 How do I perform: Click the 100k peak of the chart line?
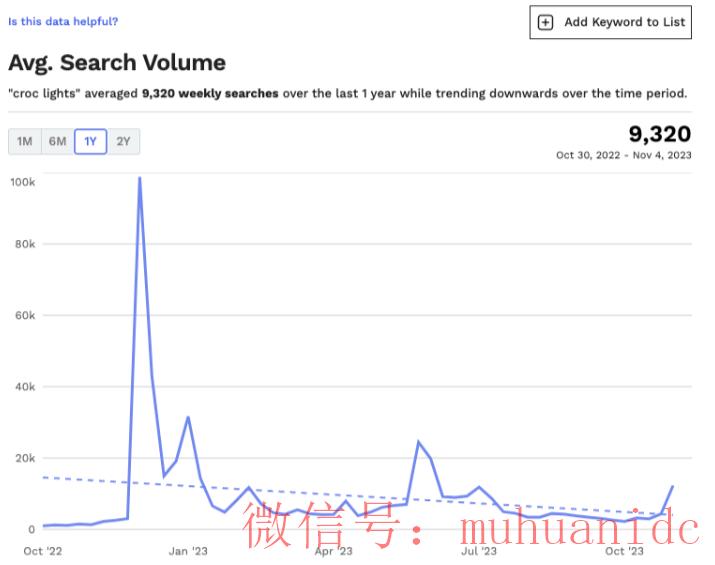coord(140,178)
